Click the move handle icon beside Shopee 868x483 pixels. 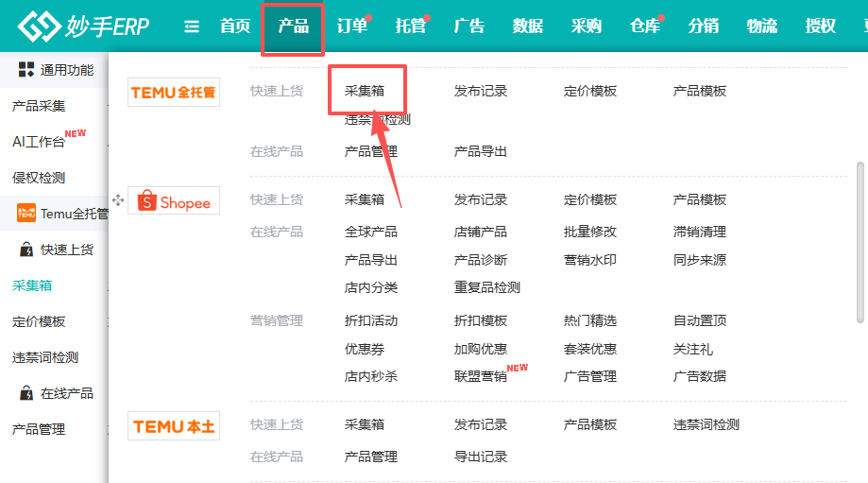coord(118,200)
